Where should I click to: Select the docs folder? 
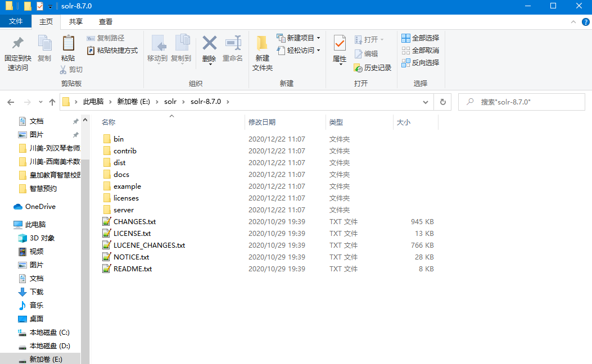tap(121, 174)
